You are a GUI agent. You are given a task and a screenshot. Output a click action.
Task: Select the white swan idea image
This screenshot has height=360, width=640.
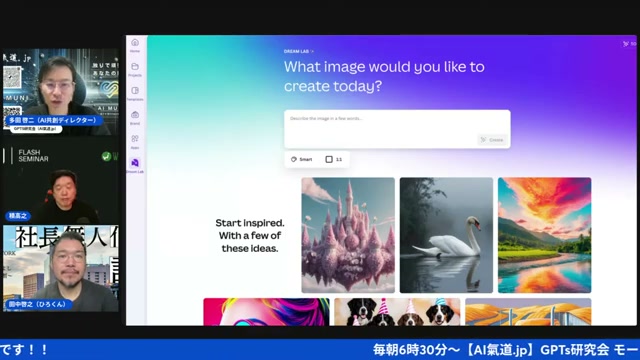[446, 235]
